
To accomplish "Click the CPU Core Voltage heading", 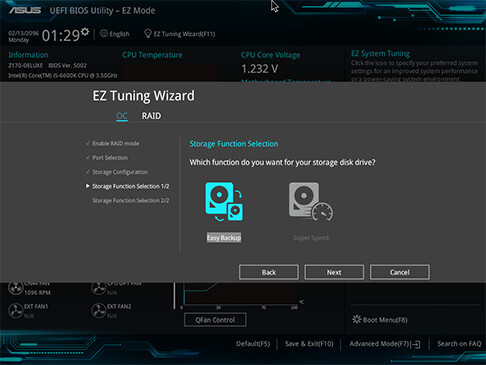I will [270, 55].
